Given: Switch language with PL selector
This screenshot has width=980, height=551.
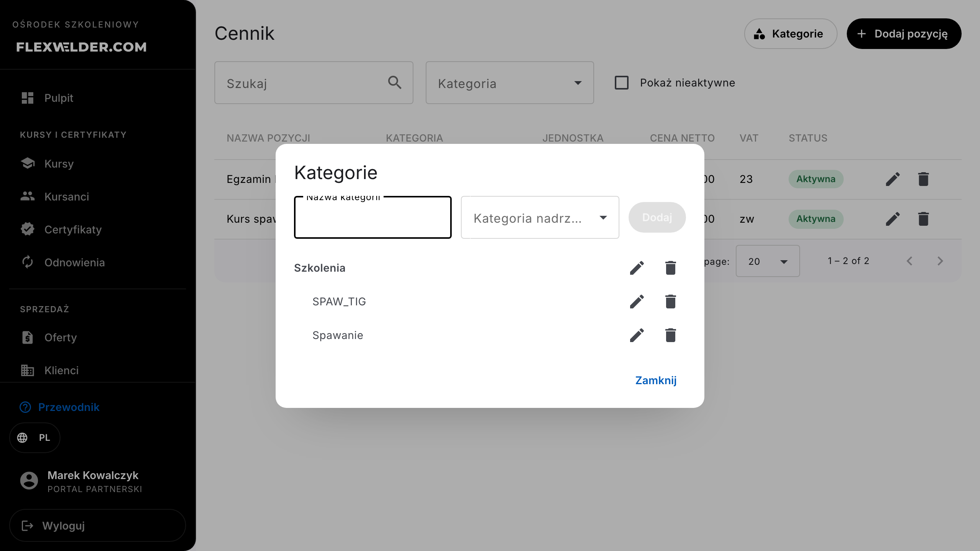Looking at the screenshot, I should (35, 438).
